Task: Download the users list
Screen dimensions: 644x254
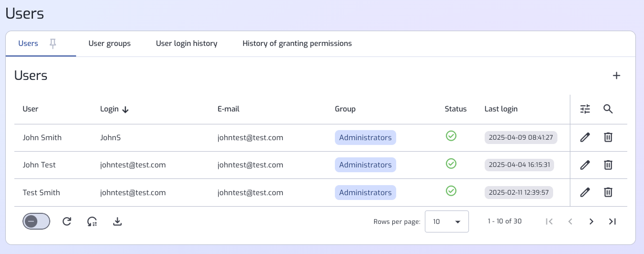Action: (117, 221)
